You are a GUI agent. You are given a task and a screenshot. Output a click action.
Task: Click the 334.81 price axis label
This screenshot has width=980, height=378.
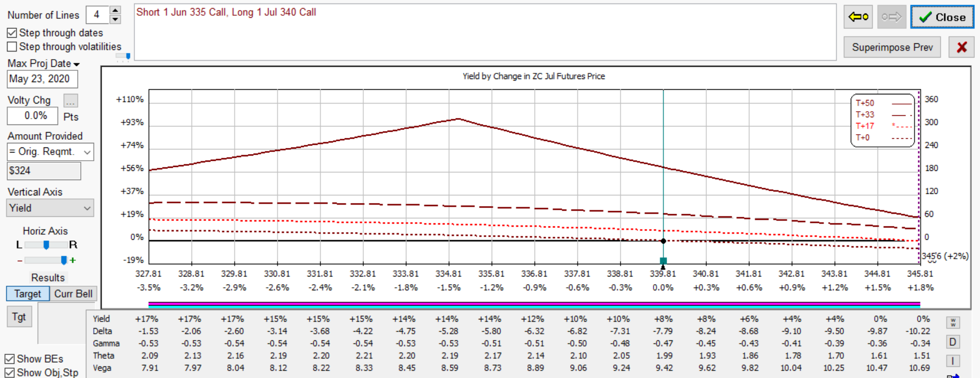448,274
